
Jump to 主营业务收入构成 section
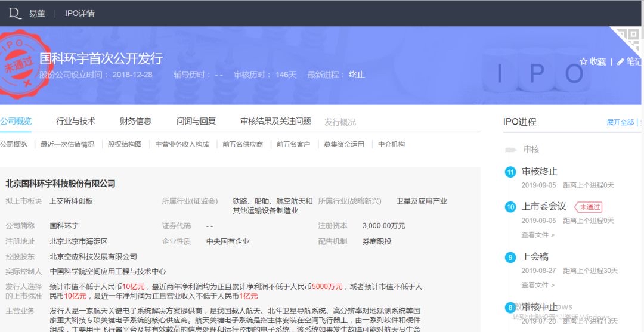[x=182, y=144]
